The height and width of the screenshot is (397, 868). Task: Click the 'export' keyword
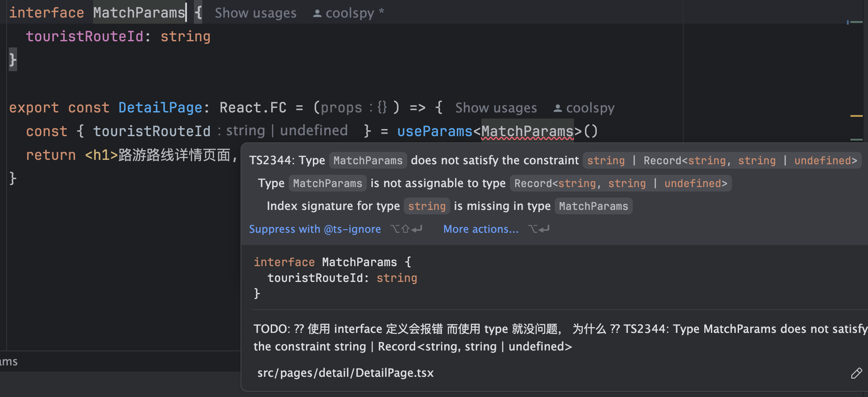[34, 108]
